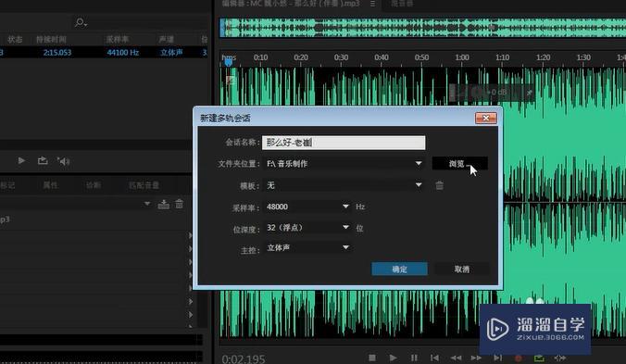Click the 0:30 mark on the time ruler
The width and height of the screenshot is (626, 364).
click(341, 57)
